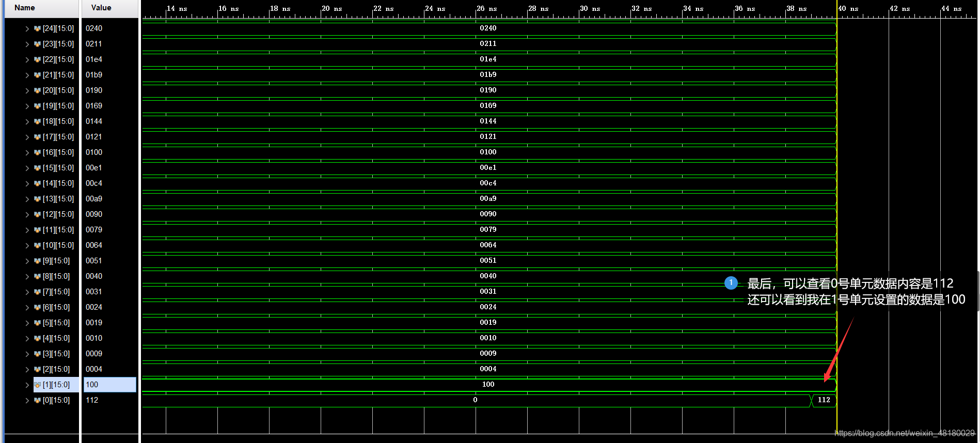The width and height of the screenshot is (980, 443).
Task: Click waveform value 0144 on row [18]
Action: pyautogui.click(x=488, y=121)
